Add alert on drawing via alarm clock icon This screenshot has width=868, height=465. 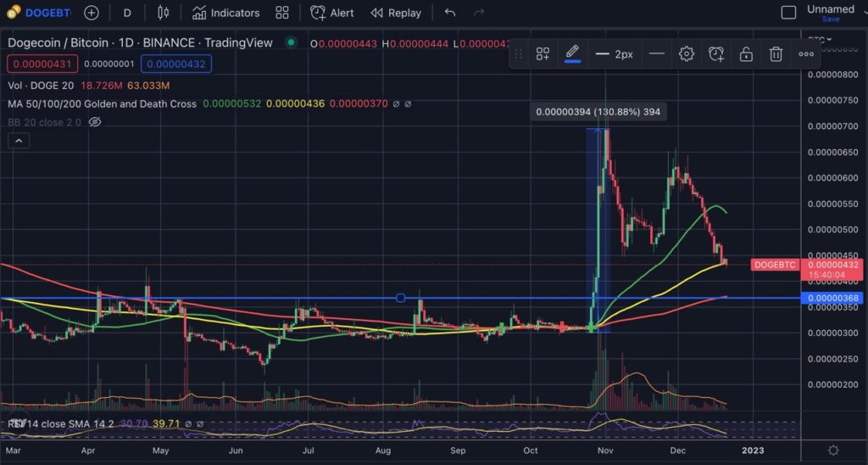[x=716, y=54]
